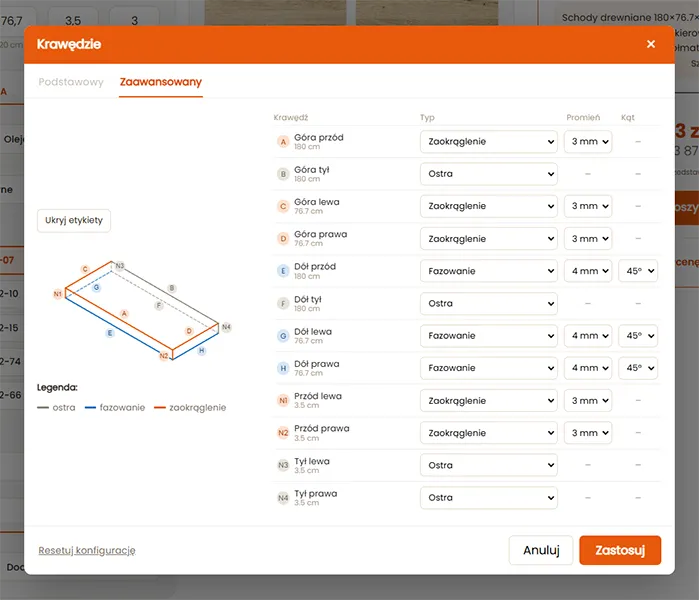Click the F badge for Dół tył row

coord(283,304)
